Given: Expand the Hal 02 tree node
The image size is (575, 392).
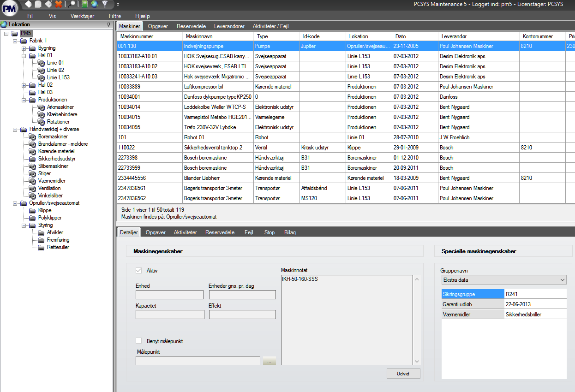Looking at the screenshot, I should click(x=24, y=85).
